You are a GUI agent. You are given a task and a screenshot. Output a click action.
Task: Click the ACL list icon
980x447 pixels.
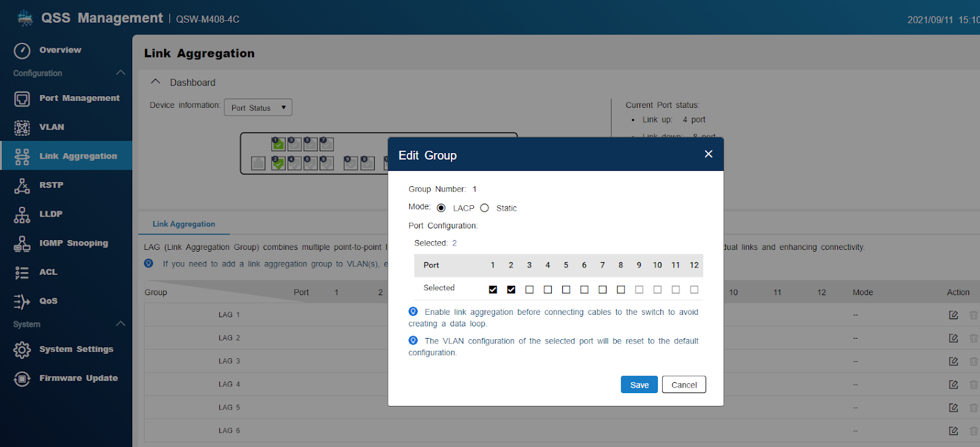click(22, 272)
